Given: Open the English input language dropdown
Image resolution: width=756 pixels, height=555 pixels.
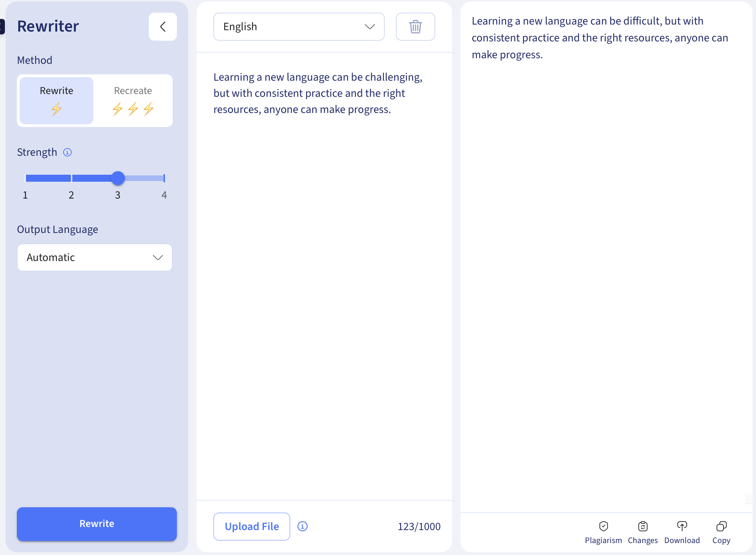Looking at the screenshot, I should pos(299,27).
